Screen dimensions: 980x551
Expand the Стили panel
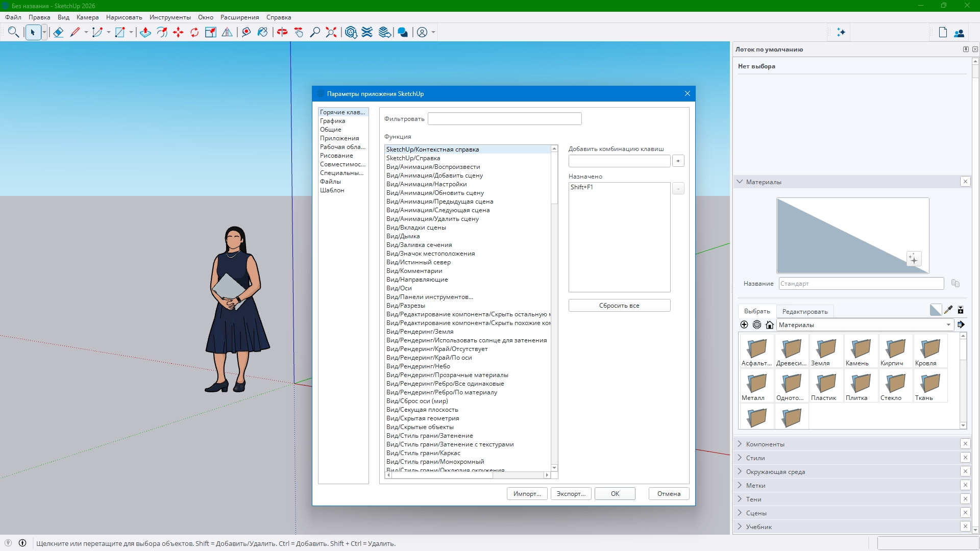pyautogui.click(x=755, y=458)
